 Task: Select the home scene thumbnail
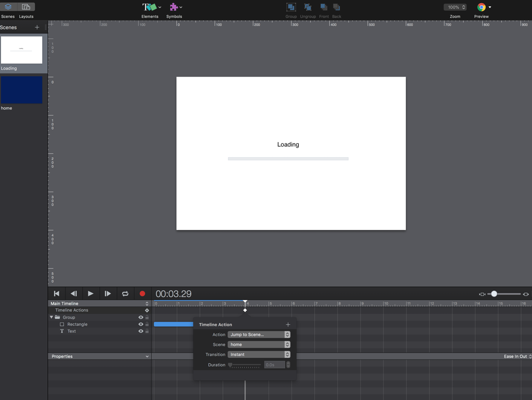(x=21, y=90)
